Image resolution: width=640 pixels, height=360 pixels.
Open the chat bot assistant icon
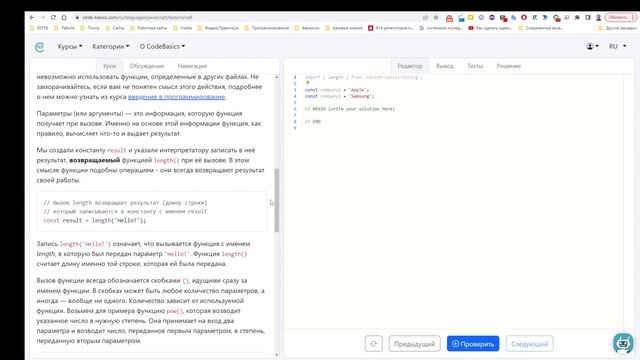click(623, 342)
